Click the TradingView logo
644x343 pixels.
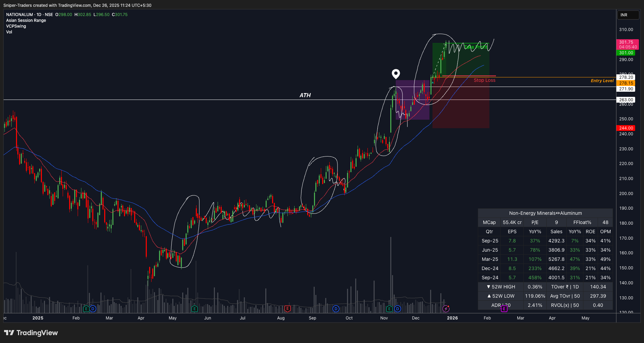(x=31, y=333)
